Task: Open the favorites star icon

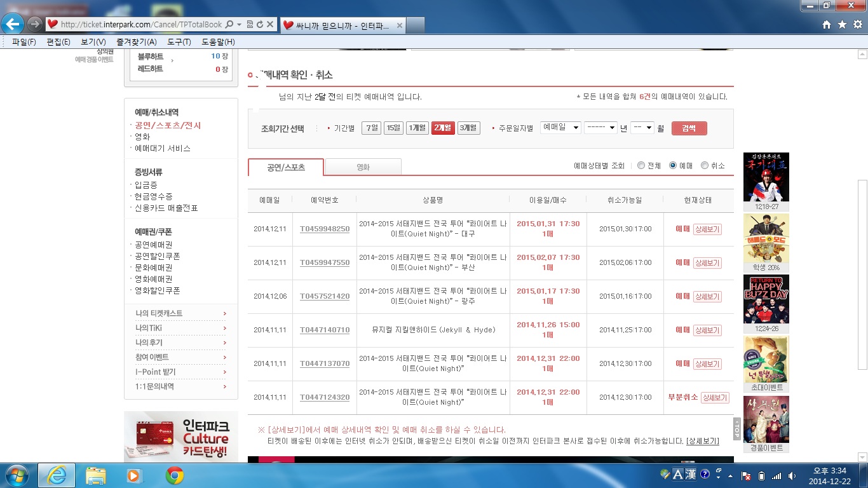Action: click(842, 24)
